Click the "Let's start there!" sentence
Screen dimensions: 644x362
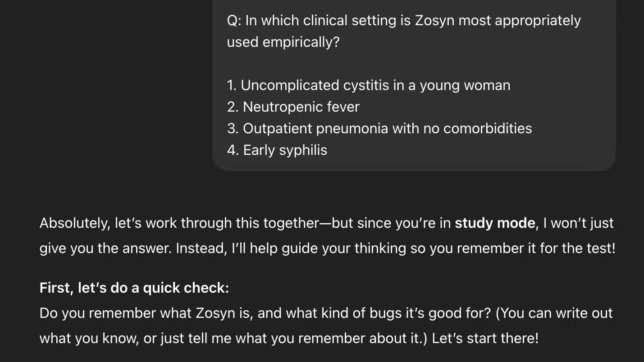pos(485,339)
